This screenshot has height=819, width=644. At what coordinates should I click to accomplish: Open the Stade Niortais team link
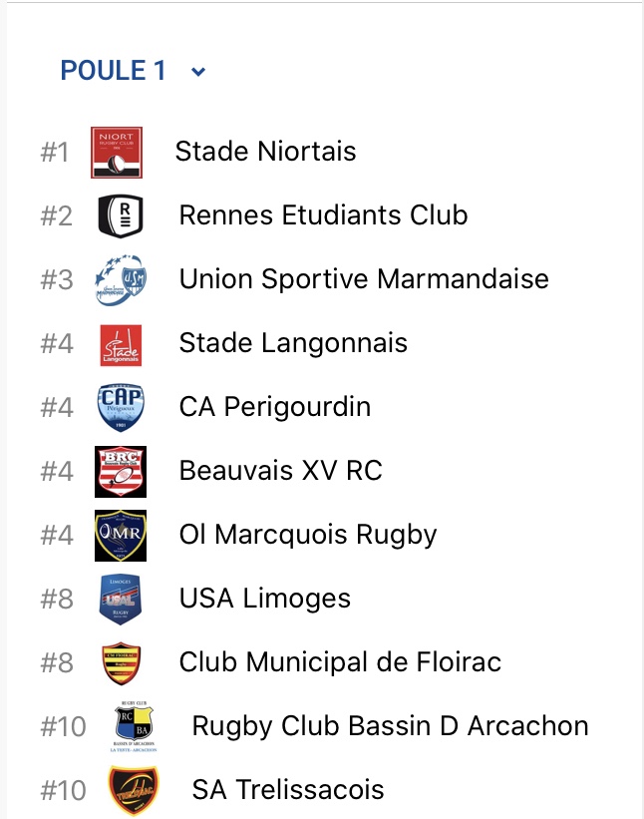coord(265,152)
